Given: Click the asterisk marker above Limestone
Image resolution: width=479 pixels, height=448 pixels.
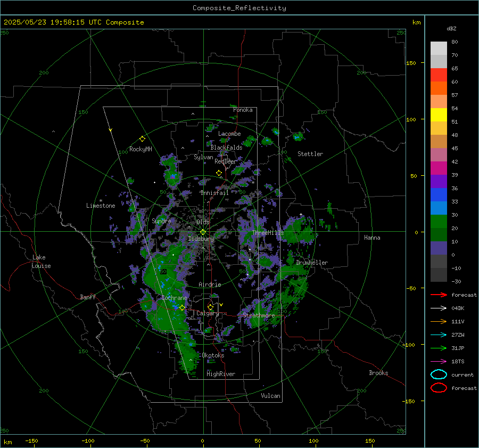Looking at the screenshot, I should 101,201.
